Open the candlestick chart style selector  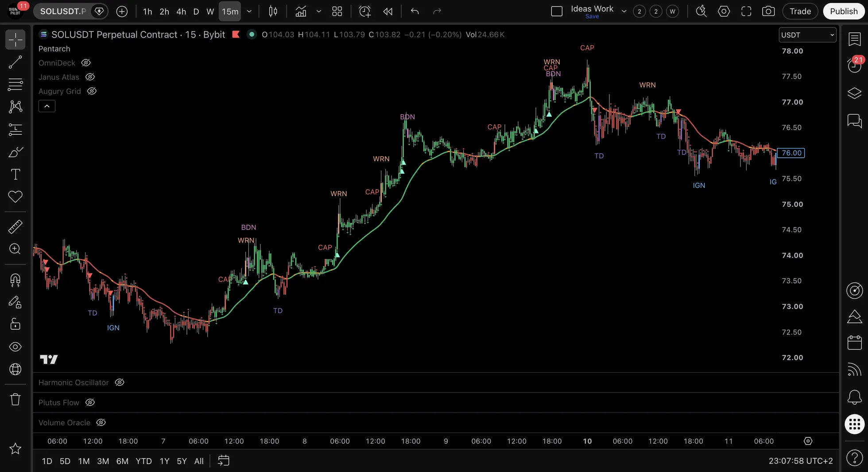coord(273,12)
